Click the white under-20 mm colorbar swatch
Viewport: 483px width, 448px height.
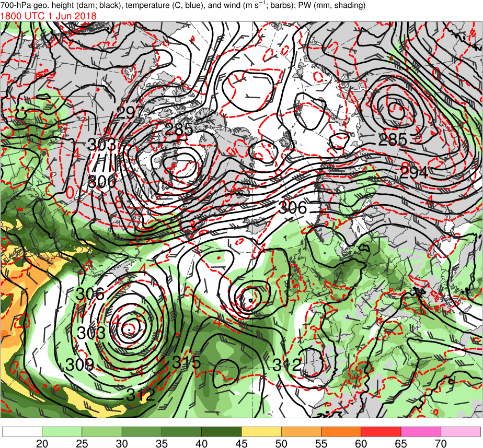pos(22,432)
